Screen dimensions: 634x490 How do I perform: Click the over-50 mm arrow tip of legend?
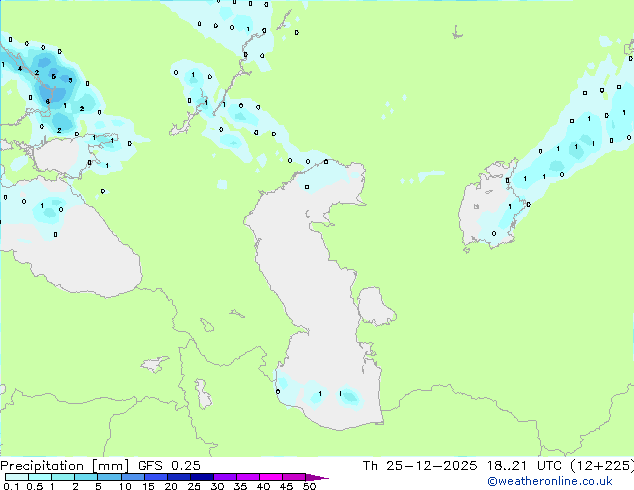[317, 478]
